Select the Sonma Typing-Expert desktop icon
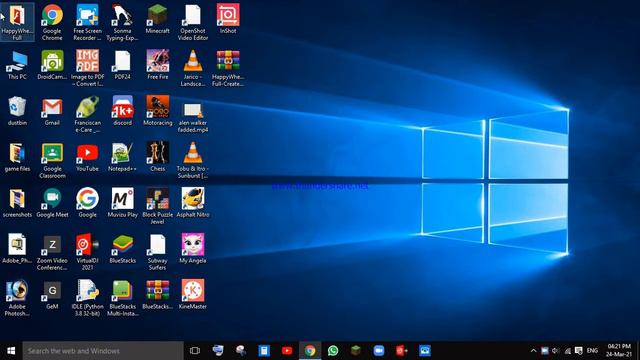This screenshot has height=360, width=640. point(122,22)
